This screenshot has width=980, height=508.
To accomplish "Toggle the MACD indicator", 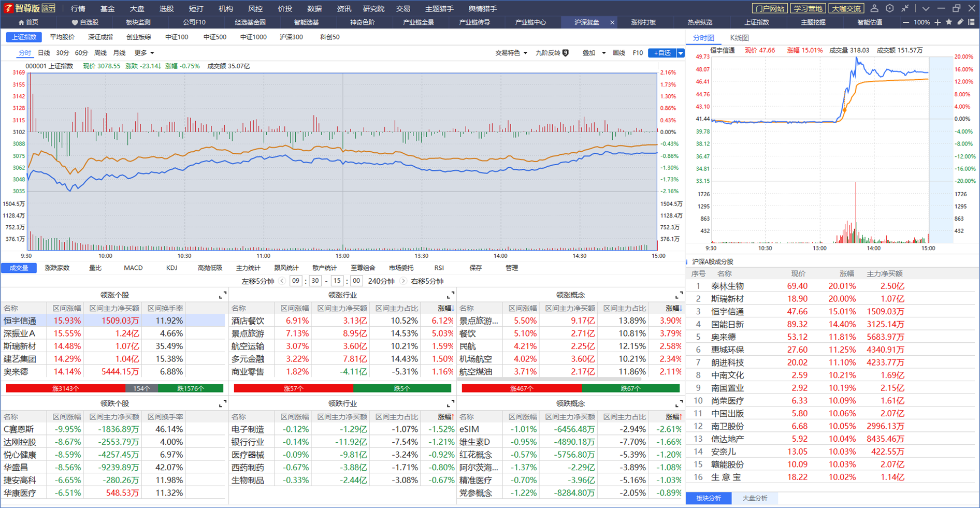I will point(133,268).
